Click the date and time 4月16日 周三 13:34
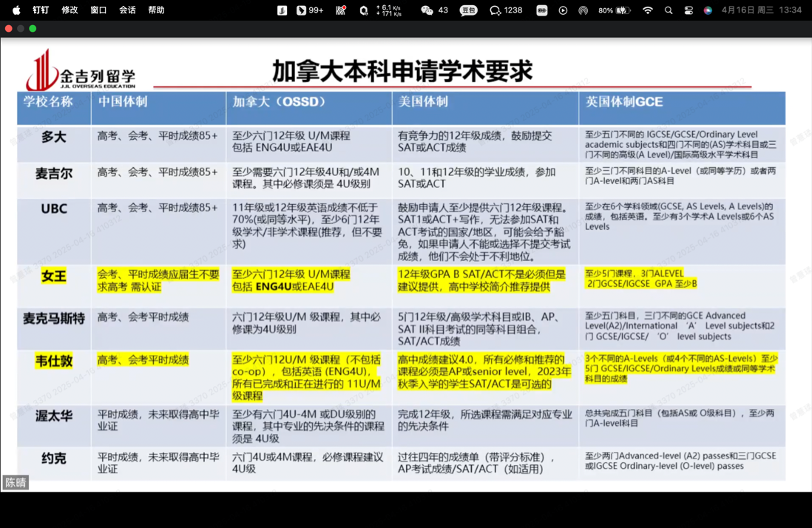The height and width of the screenshot is (528, 812). (x=761, y=10)
